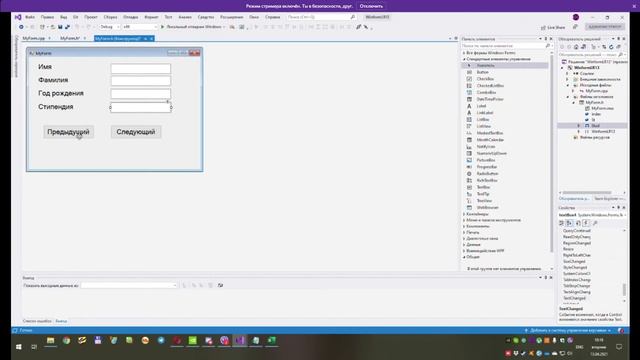The image size is (640, 360).
Task: Select the ComboBox control in the Toolbox
Action: (504, 92)
